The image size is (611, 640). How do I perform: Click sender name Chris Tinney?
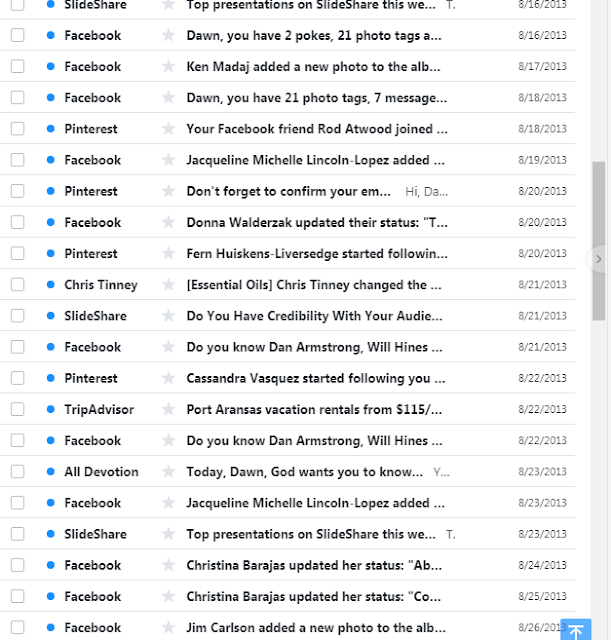(x=101, y=285)
